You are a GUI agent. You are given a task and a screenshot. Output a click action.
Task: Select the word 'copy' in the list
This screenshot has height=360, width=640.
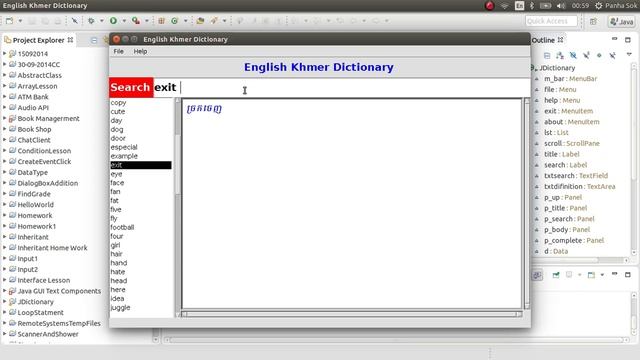(118, 103)
